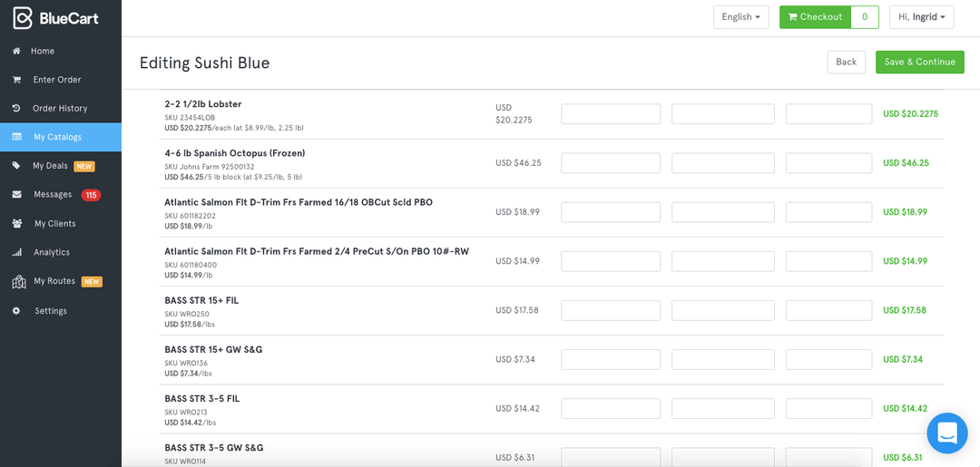This screenshot has width=980, height=467.
Task: Click the BlueCart logo icon
Action: [x=23, y=18]
